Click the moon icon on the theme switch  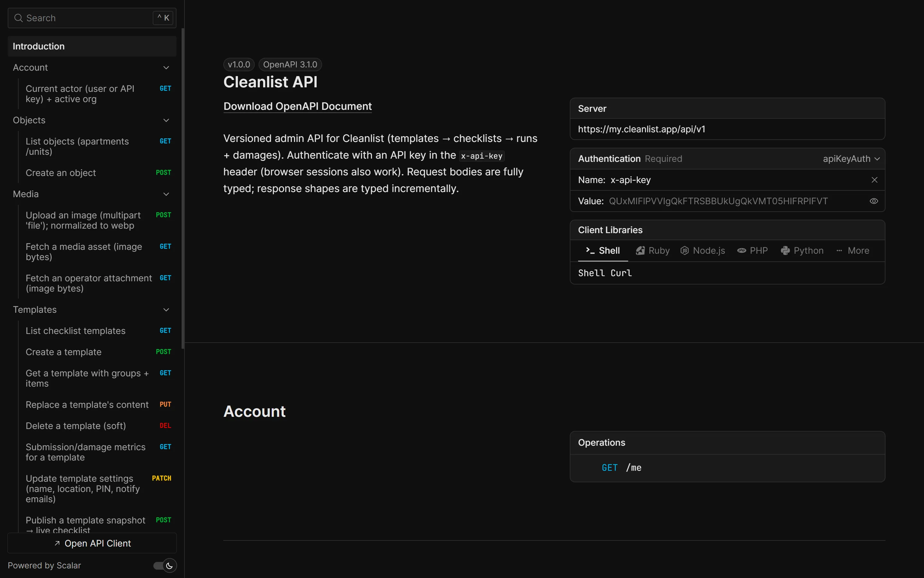click(169, 565)
